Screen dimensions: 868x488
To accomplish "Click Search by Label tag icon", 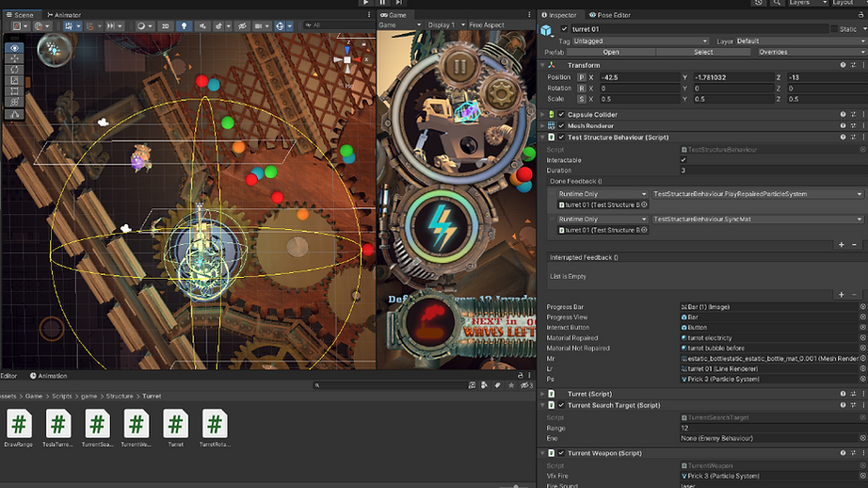I will [x=497, y=385].
